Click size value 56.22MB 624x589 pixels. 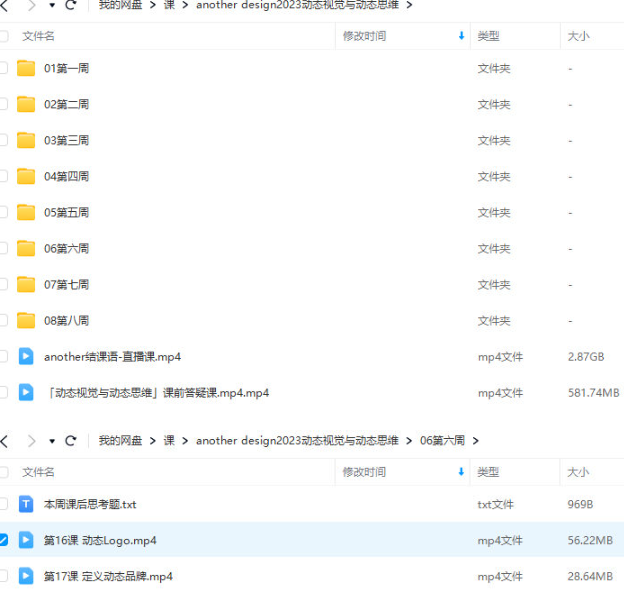(x=590, y=540)
